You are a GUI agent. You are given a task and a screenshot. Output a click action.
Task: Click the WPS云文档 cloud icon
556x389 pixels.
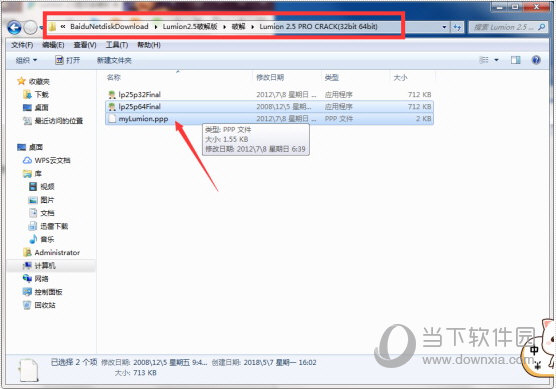click(x=27, y=160)
